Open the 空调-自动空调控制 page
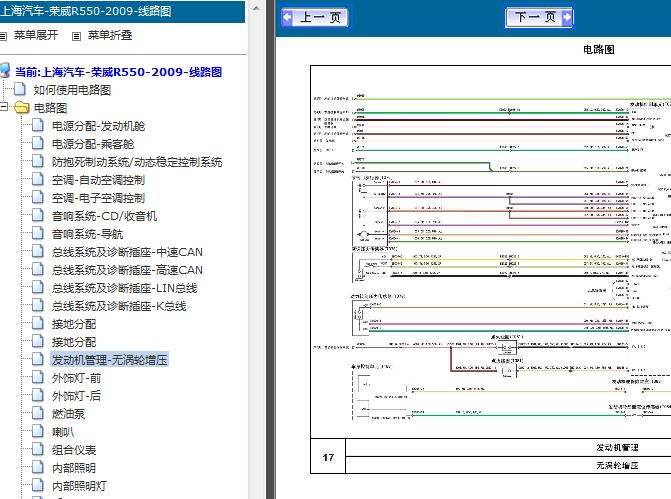Viewport: 671px width, 499px height. pos(98,180)
